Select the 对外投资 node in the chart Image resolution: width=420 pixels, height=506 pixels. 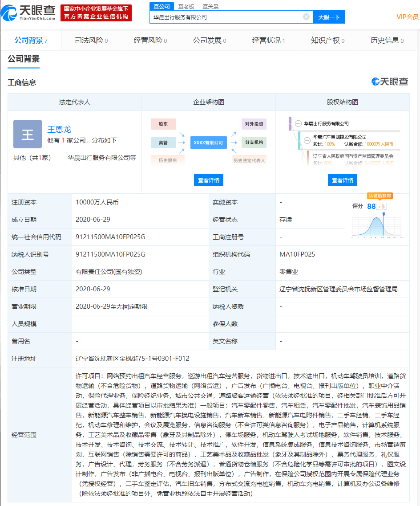pyautogui.click(x=254, y=124)
